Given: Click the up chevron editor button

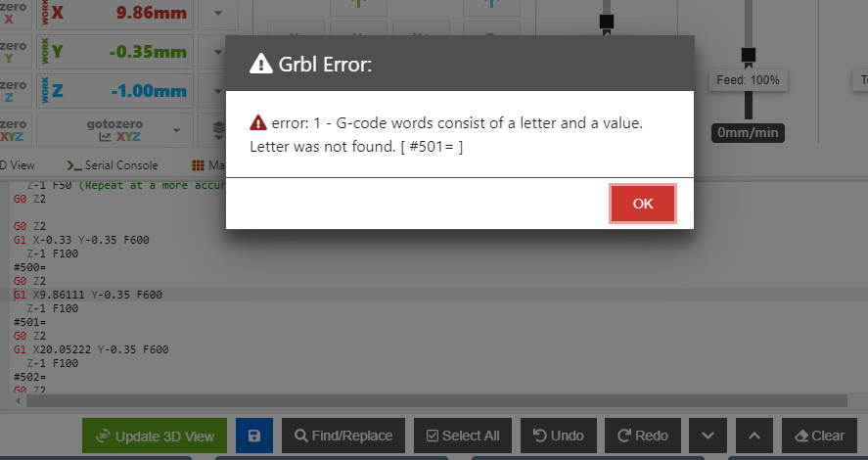Looking at the screenshot, I should 752,436.
